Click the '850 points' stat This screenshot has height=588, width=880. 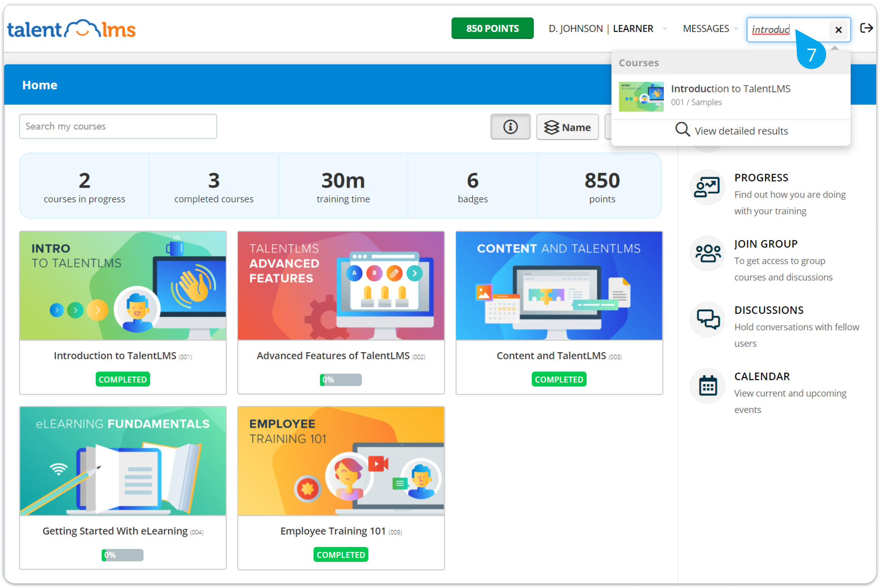pyautogui.click(x=602, y=187)
